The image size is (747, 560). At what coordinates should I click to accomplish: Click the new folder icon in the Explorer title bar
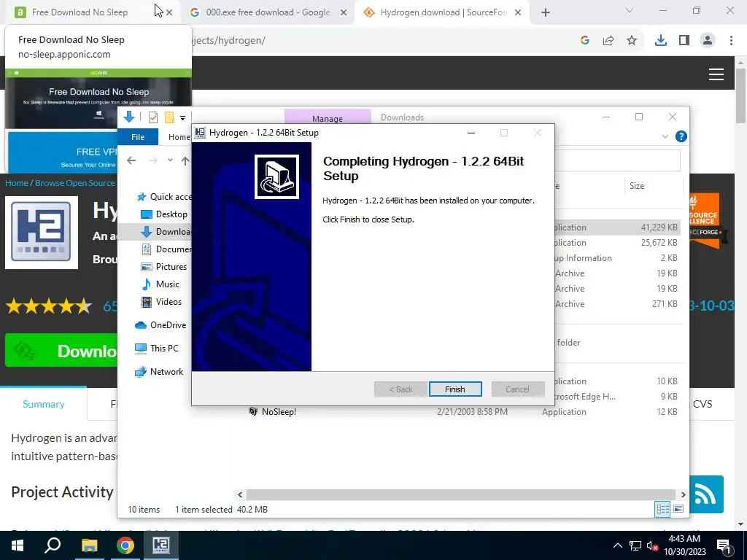pos(169,117)
